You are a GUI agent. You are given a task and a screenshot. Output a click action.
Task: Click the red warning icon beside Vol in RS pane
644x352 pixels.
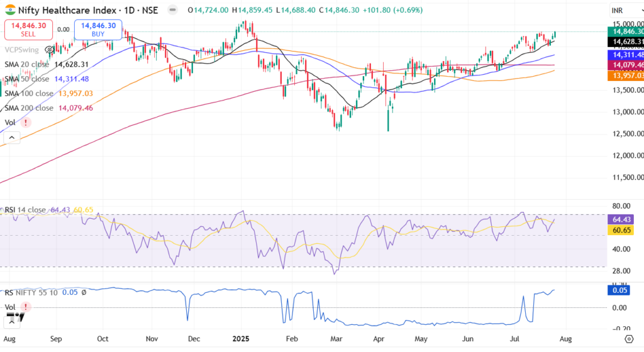point(26,307)
